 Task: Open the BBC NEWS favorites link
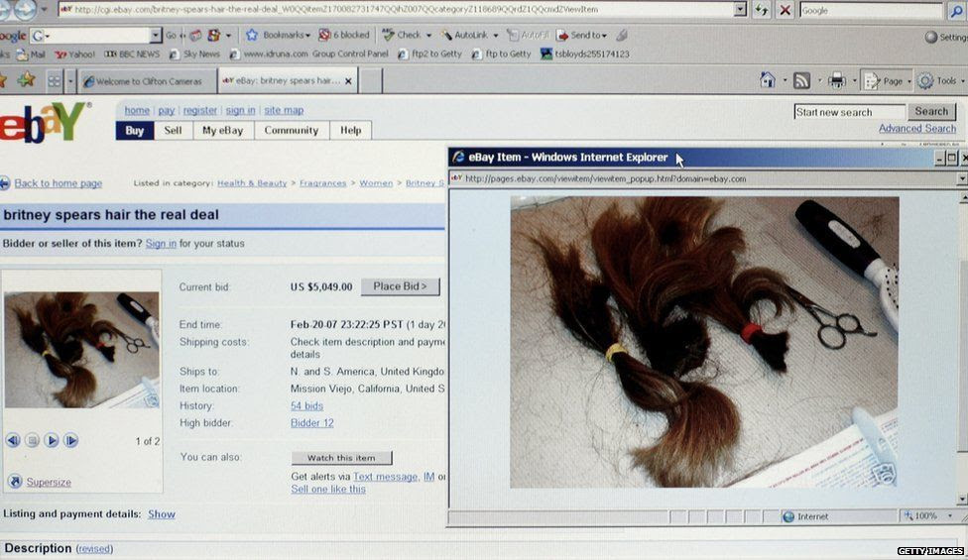tap(132, 55)
